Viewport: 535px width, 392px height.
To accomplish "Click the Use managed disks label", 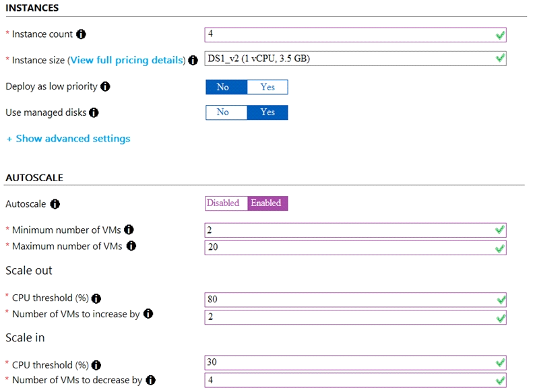I will pyautogui.click(x=46, y=112).
